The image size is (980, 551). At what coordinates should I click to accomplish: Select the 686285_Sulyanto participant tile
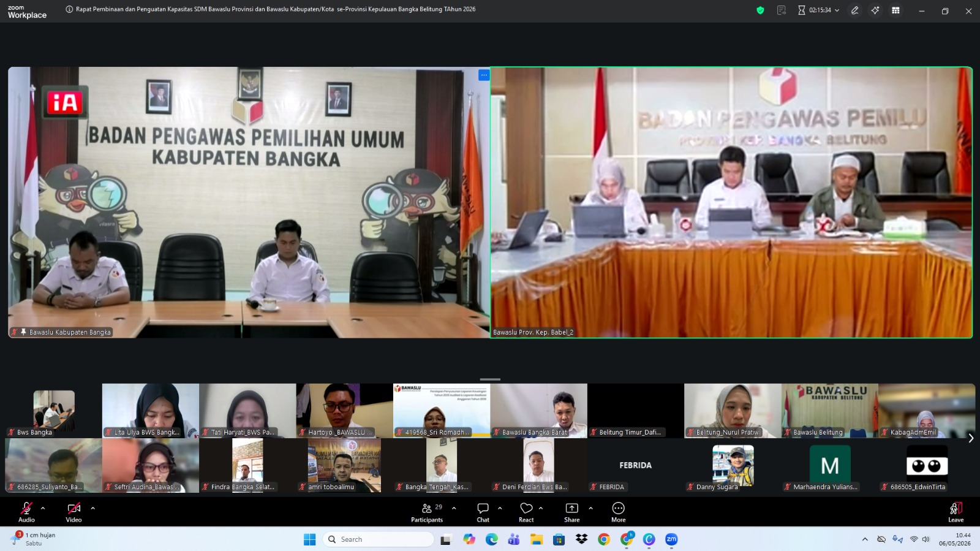[53, 465]
